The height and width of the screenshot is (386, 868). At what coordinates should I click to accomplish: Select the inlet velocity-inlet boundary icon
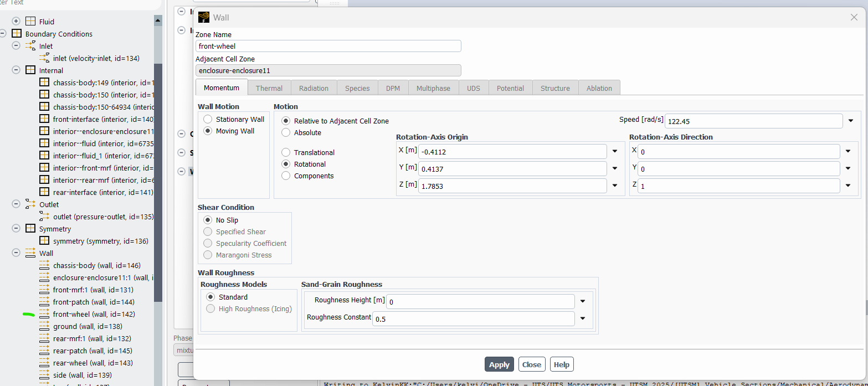[x=44, y=58]
